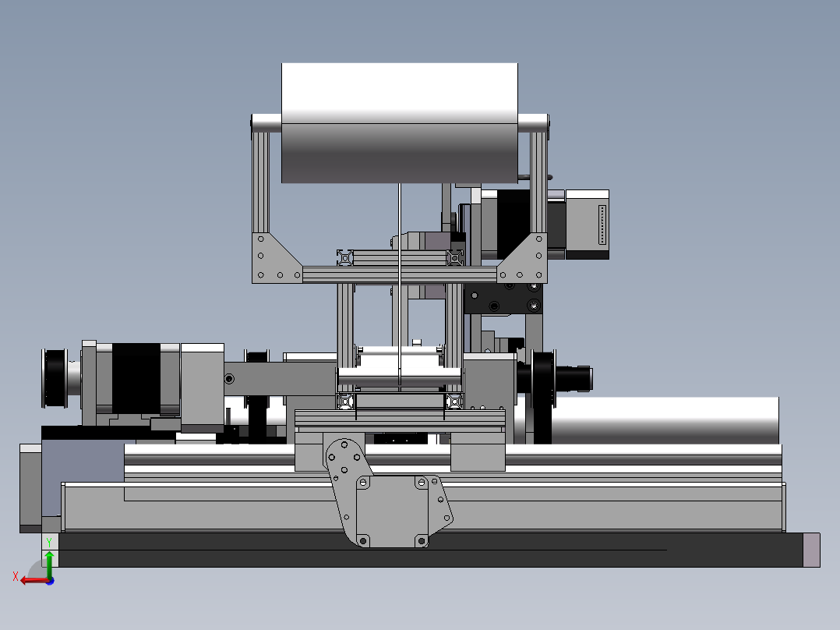
Task: Select the large white roller at the top
Action: [x=400, y=122]
